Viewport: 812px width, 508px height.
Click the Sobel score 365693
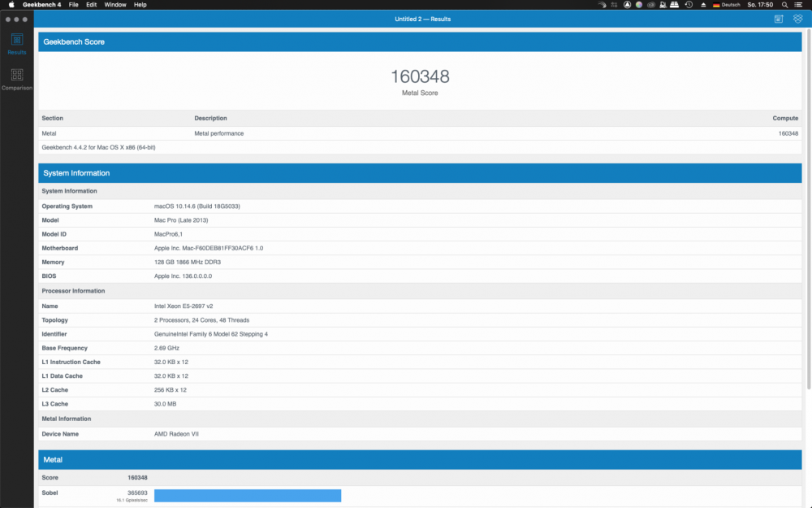137,493
